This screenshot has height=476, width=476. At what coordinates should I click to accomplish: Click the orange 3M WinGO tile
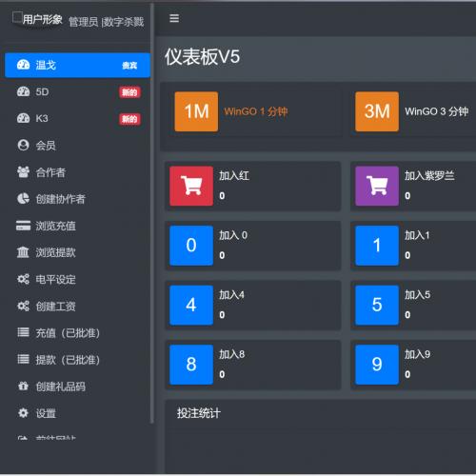[377, 111]
